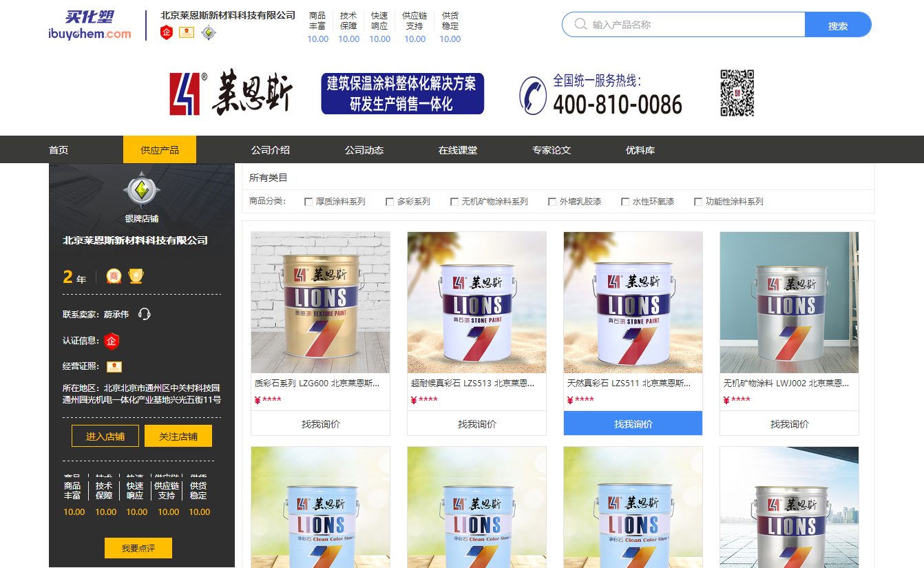Click the red certification badge next to 认证信息
The image size is (924, 568).
click(112, 340)
